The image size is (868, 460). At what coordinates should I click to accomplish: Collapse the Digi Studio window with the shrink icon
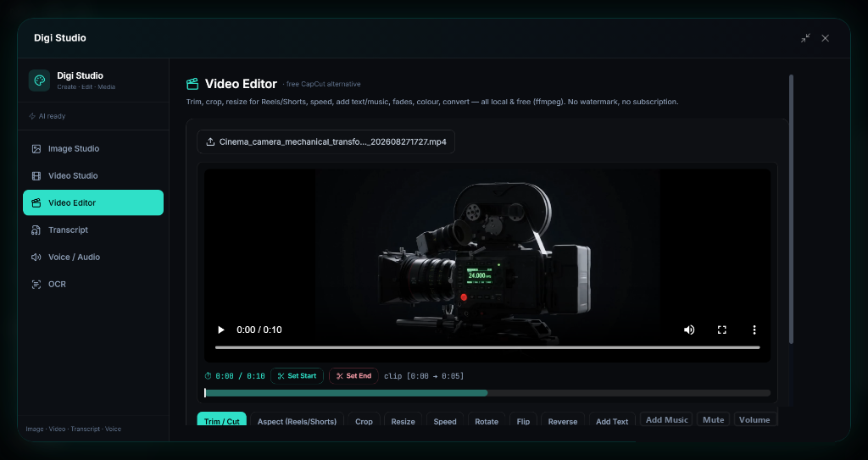805,38
